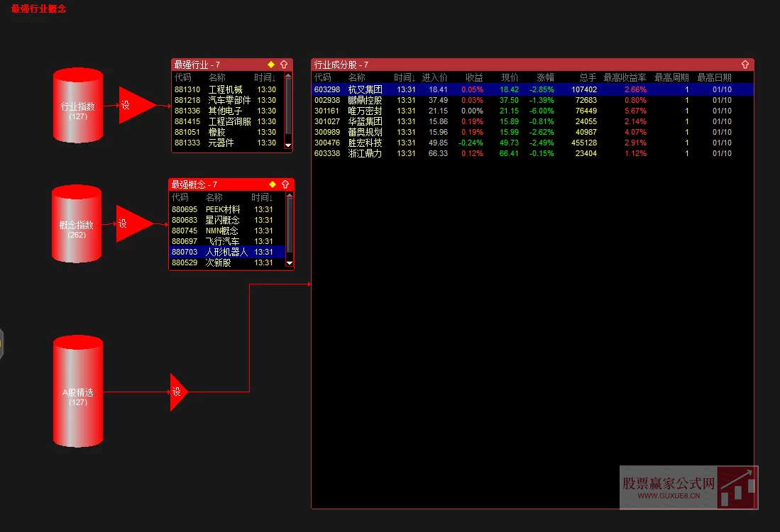Click yellow diamond icon in 最强概念 panel
The height and width of the screenshot is (532, 780).
(x=272, y=184)
